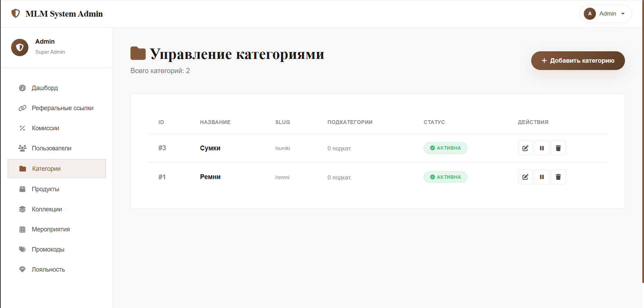
Task: Click the Реферальные ссылки link icon
Action: click(22, 108)
